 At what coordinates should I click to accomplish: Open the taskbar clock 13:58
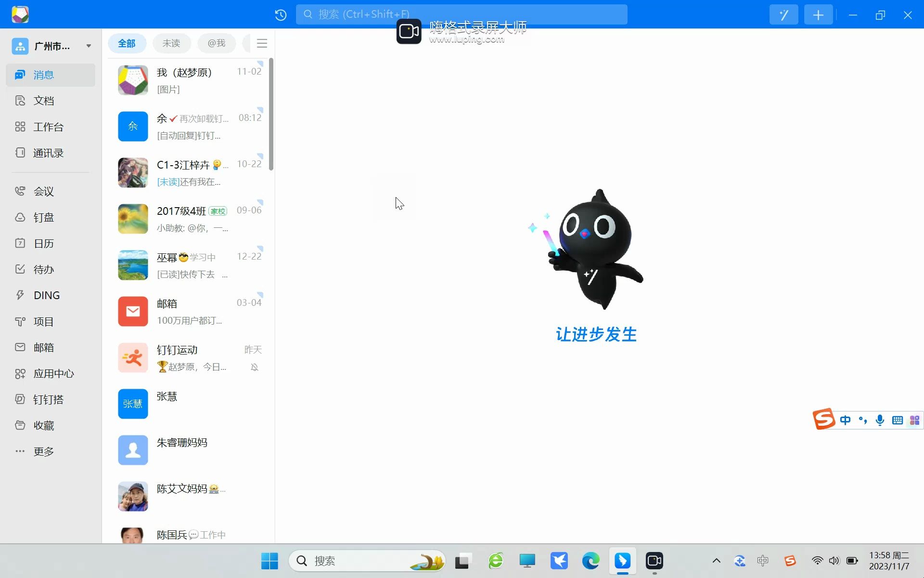[x=889, y=561]
